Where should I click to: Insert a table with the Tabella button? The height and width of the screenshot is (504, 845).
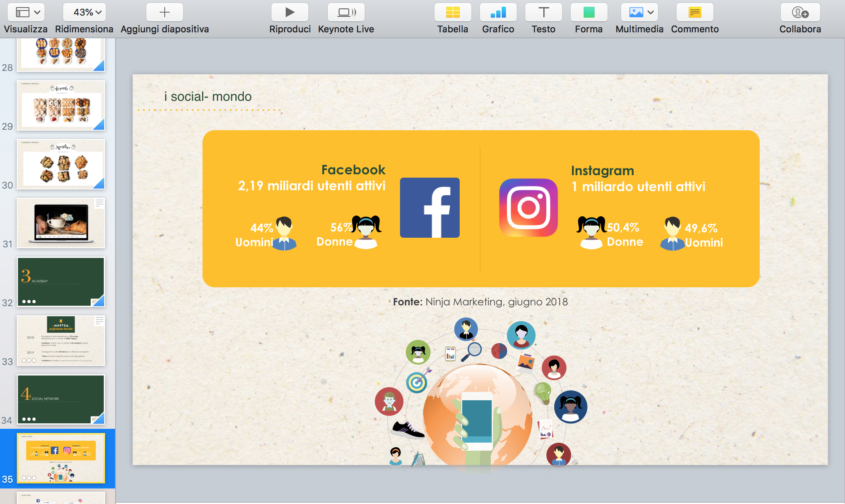click(x=453, y=12)
